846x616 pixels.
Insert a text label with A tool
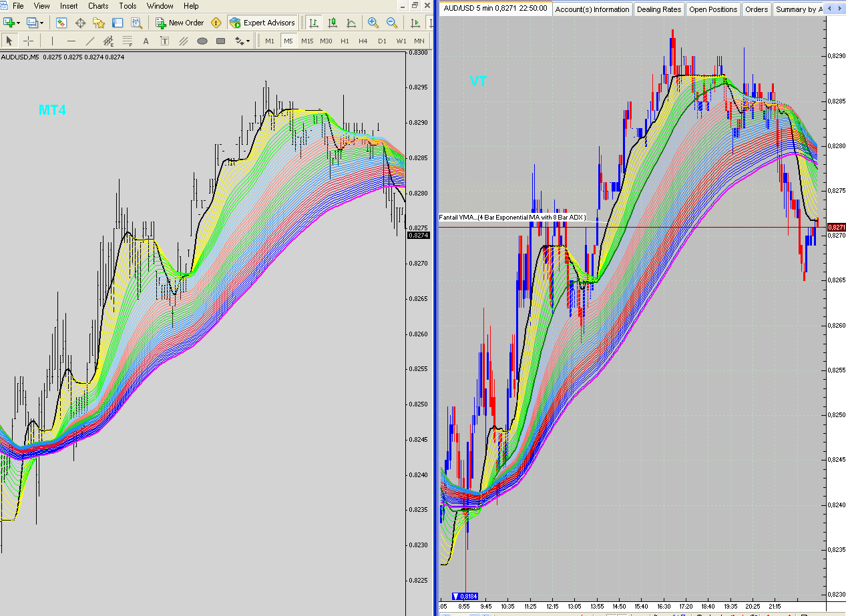tap(146, 41)
